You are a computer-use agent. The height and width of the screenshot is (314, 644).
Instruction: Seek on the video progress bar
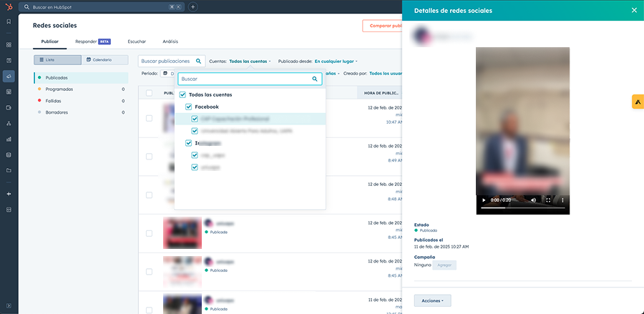coord(523,207)
